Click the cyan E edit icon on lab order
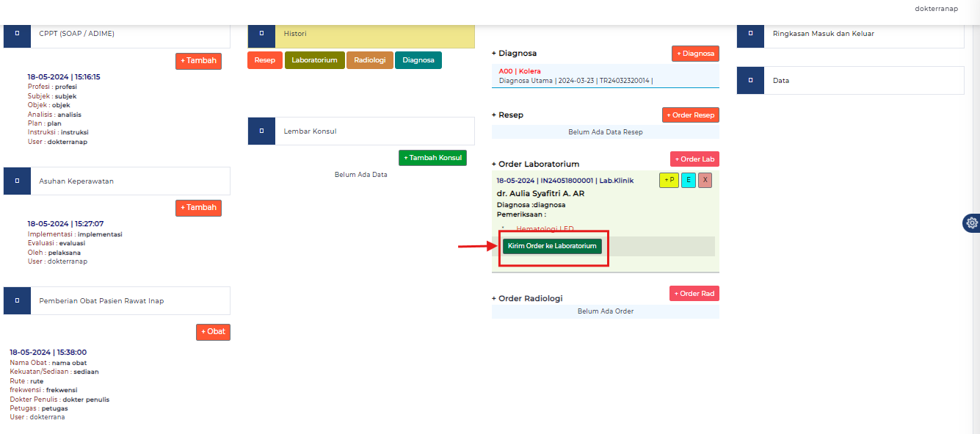Screen dimensions: 980x434 [x=688, y=179]
